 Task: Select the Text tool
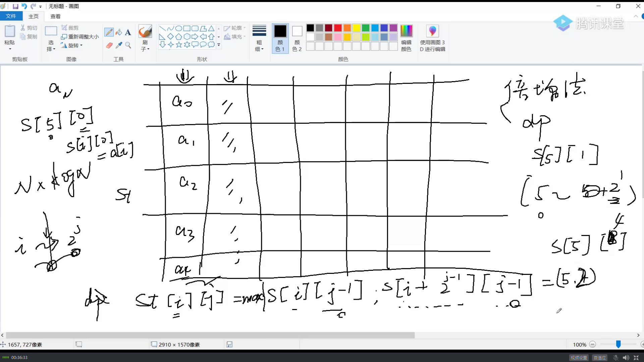[x=128, y=32]
